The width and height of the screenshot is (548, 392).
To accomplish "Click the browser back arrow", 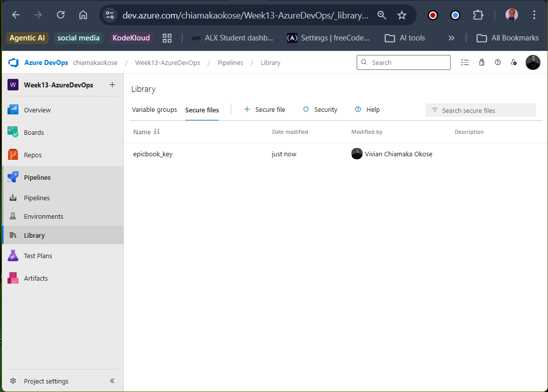I will pyautogui.click(x=15, y=15).
